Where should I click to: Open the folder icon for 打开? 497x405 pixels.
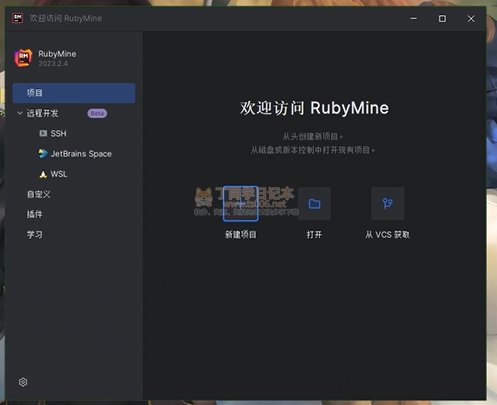(x=314, y=204)
